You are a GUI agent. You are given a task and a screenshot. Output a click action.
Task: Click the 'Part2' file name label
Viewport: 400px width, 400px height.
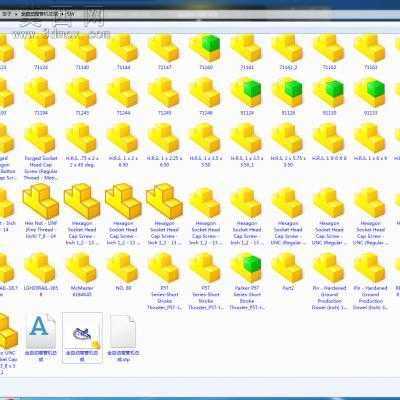click(288, 288)
